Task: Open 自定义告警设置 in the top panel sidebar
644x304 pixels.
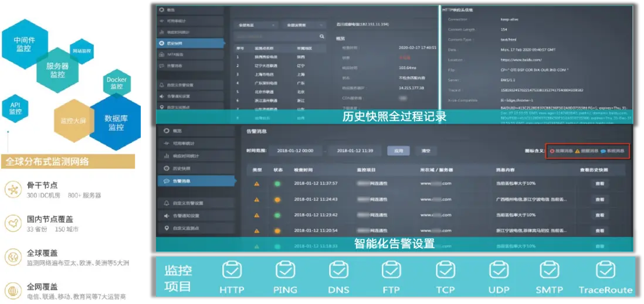Action: [x=190, y=86]
